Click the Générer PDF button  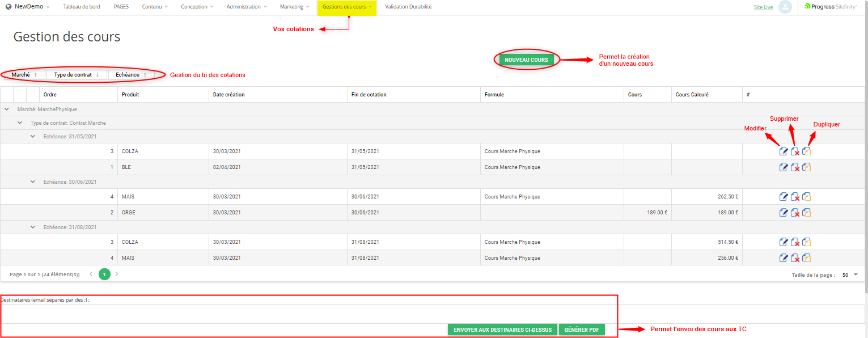pyautogui.click(x=582, y=329)
